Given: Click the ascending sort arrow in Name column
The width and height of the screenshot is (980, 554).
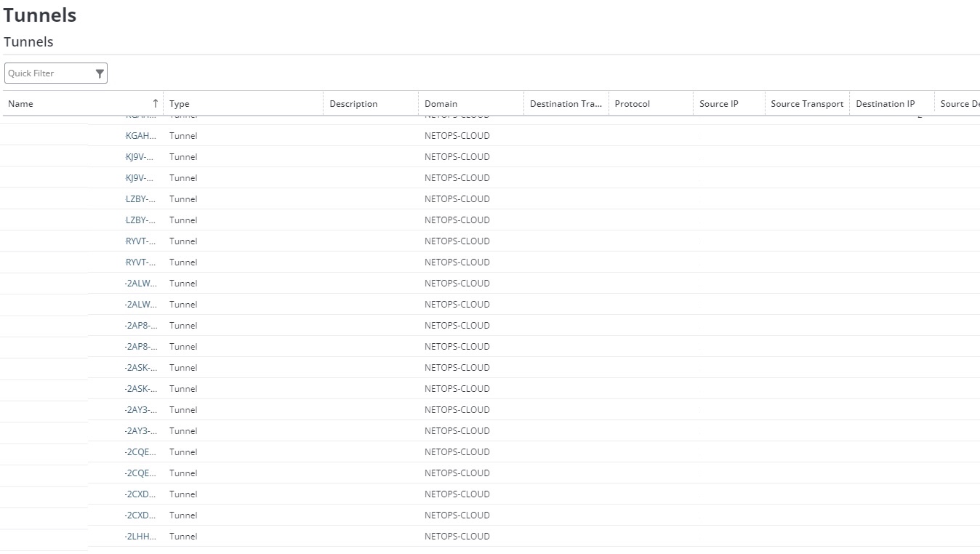Looking at the screenshot, I should tap(155, 104).
